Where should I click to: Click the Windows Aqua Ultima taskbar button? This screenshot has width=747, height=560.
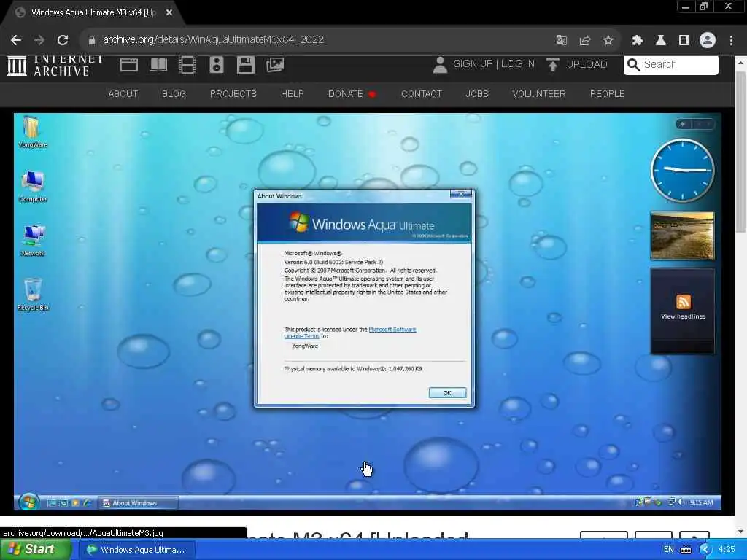pos(136,550)
